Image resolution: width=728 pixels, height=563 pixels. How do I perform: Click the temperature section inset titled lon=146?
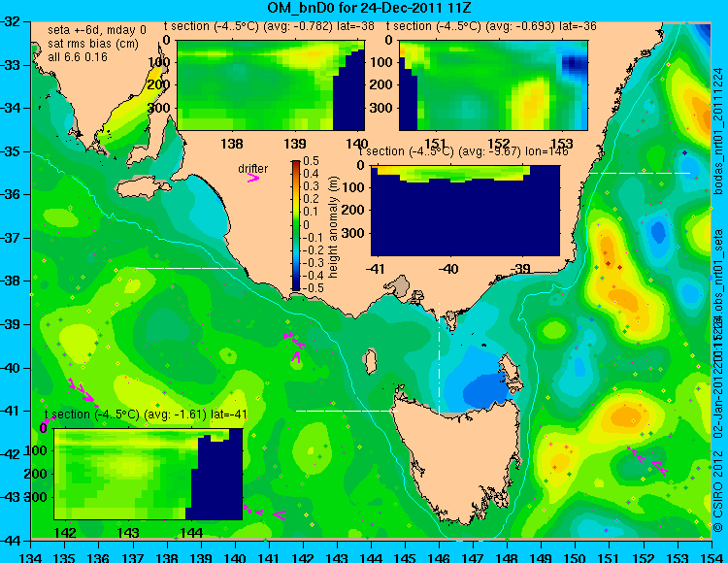(465, 211)
